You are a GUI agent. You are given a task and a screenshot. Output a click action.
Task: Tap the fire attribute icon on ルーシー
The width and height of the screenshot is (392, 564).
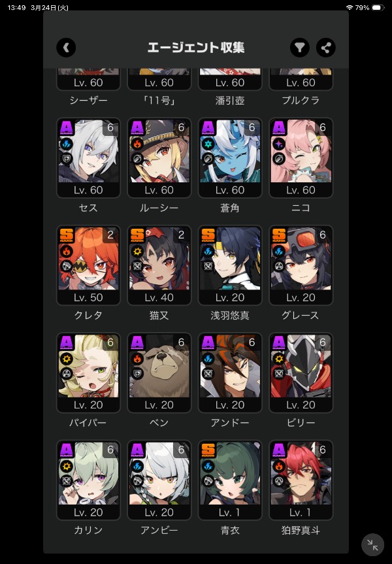(x=137, y=144)
